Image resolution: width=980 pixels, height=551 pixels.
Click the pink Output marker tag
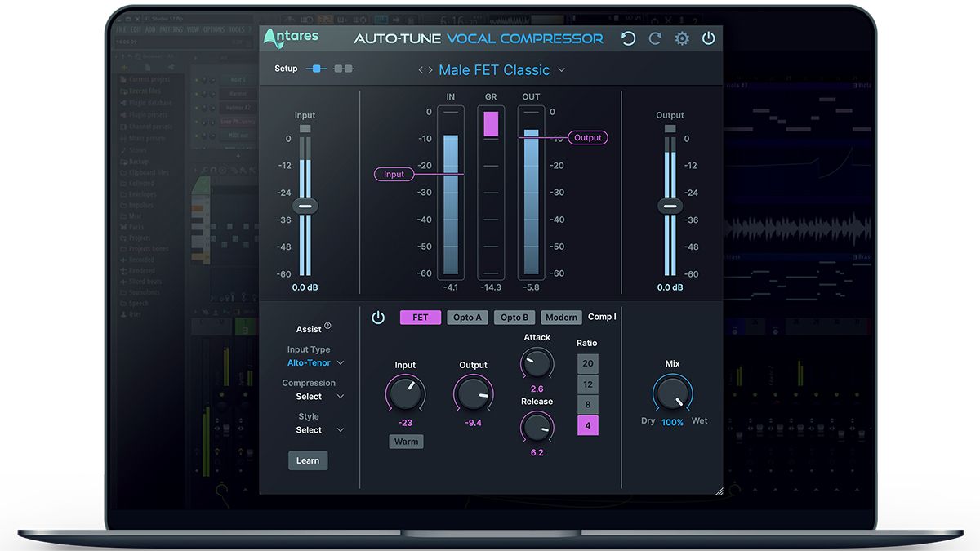point(587,137)
